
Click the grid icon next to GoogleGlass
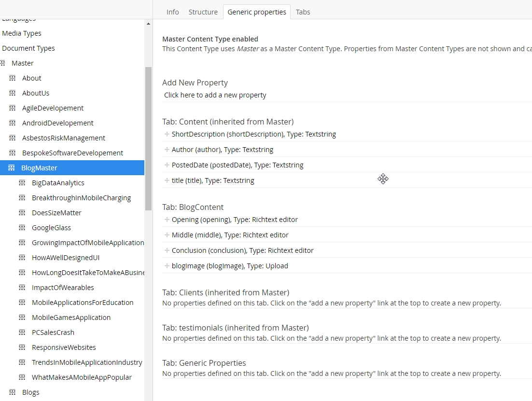(x=22, y=228)
